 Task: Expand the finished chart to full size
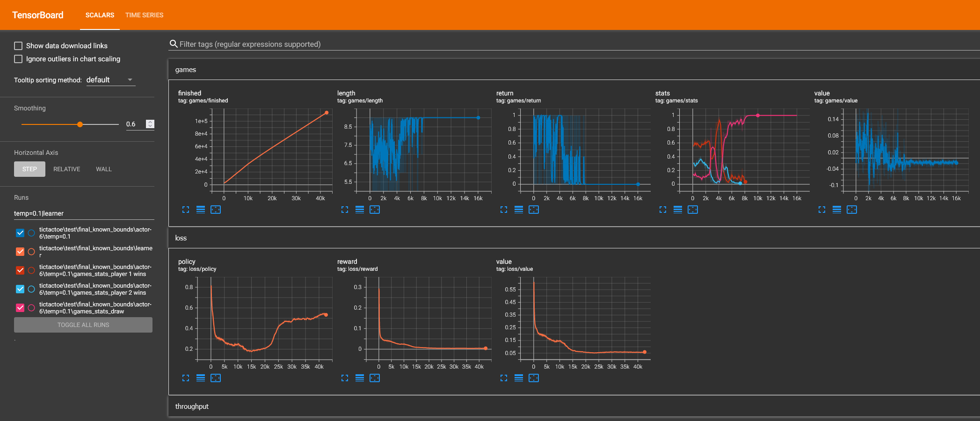186,210
